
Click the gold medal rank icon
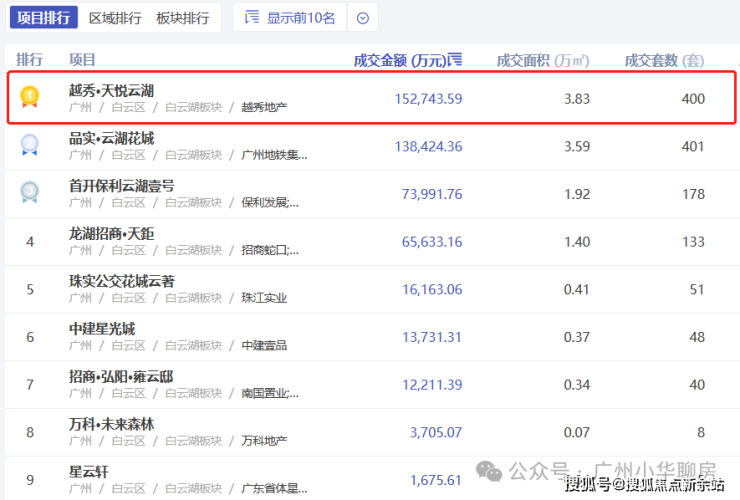(x=30, y=97)
